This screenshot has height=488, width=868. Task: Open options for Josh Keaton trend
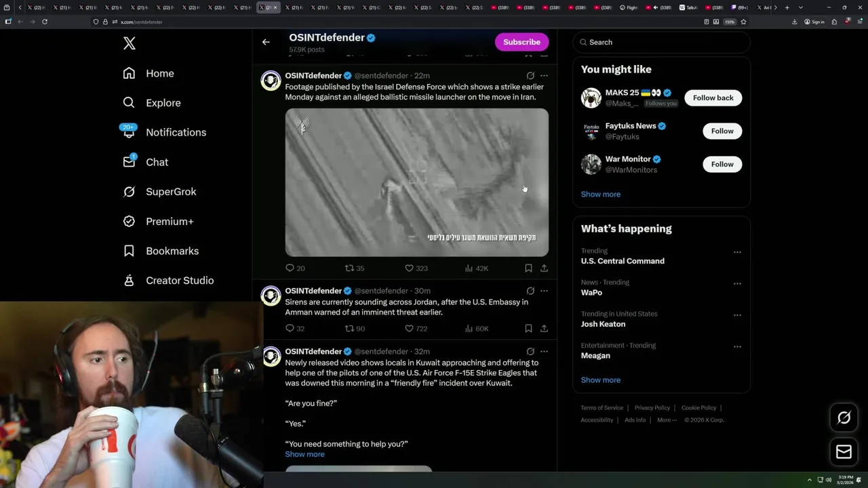coord(737,315)
